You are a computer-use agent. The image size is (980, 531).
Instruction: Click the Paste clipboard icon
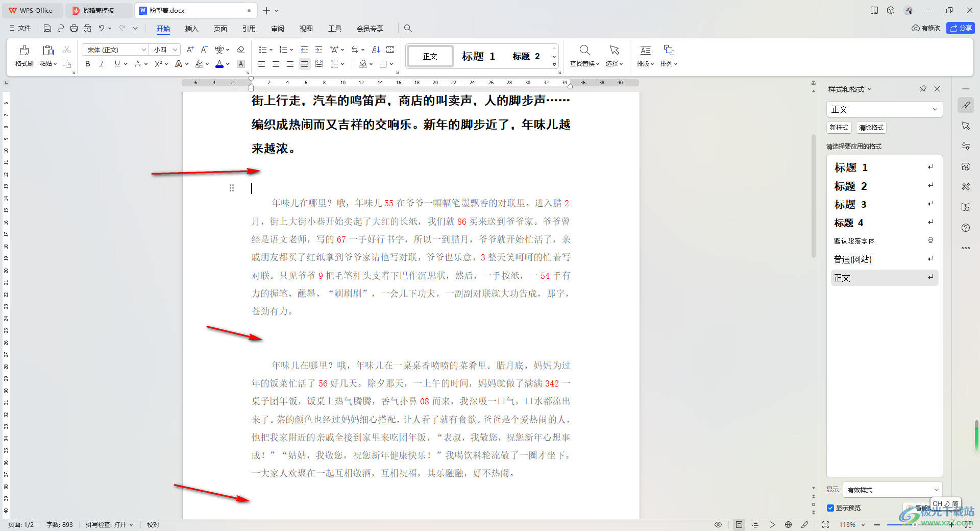[x=48, y=50]
